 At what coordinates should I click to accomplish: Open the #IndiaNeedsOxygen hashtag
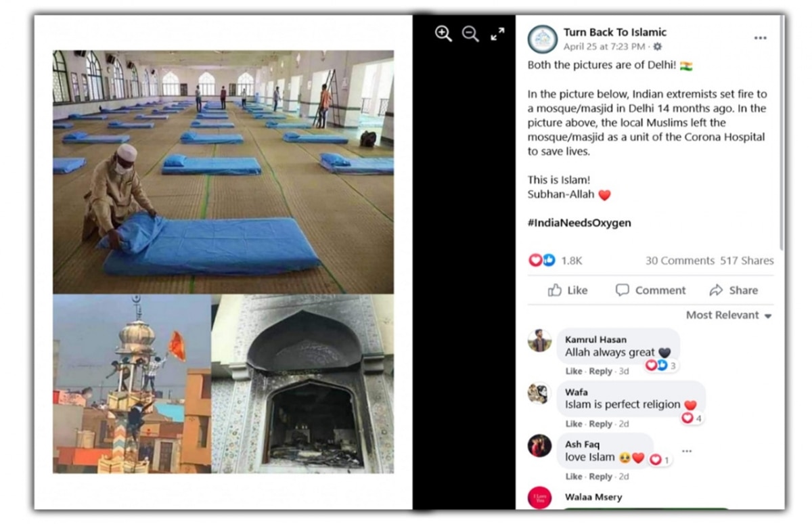click(579, 223)
